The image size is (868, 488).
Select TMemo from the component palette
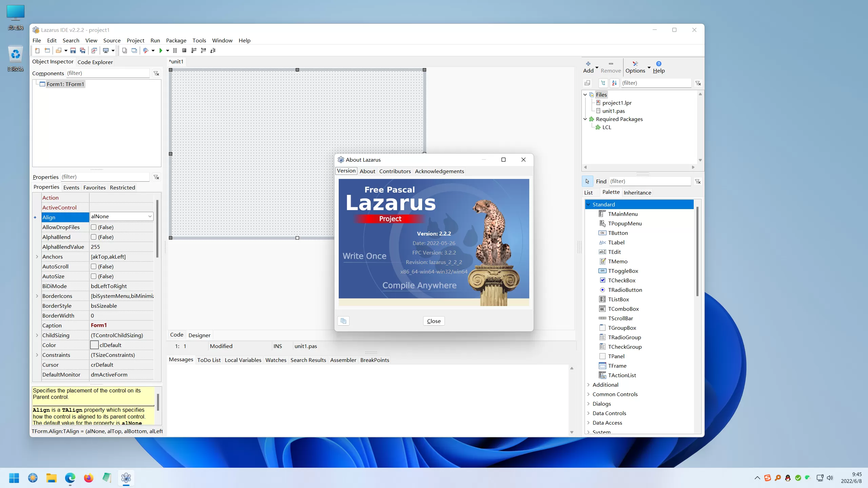coord(618,261)
